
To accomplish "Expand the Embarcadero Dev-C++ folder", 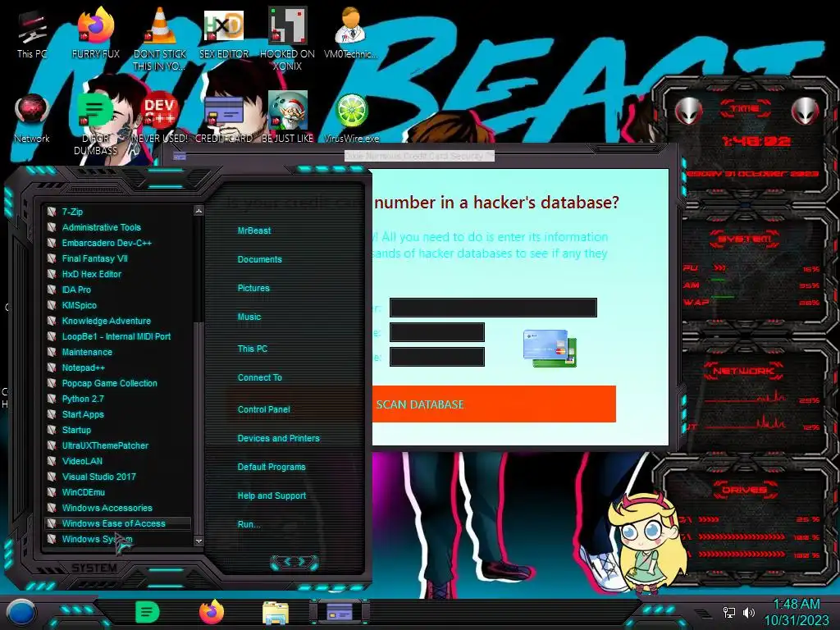I will tap(107, 243).
